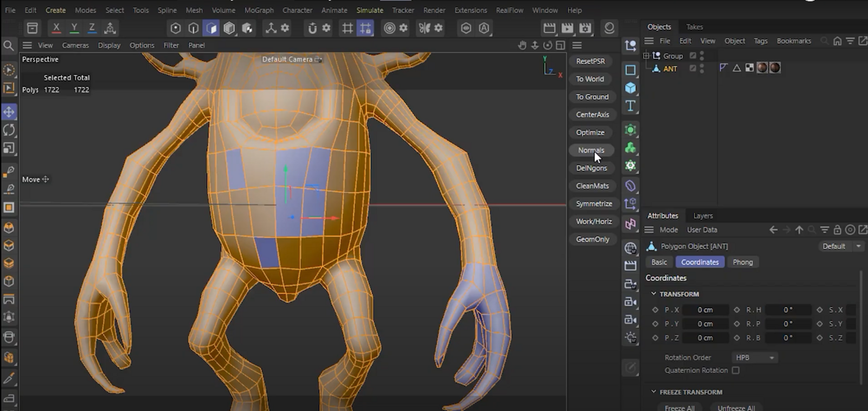Viewport: 868px width, 411px height.
Task: Toggle ANT object layer checkbox
Action: (x=693, y=68)
